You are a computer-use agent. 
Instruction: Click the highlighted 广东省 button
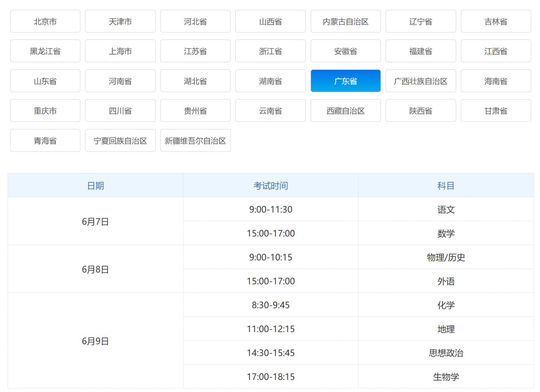(345, 81)
